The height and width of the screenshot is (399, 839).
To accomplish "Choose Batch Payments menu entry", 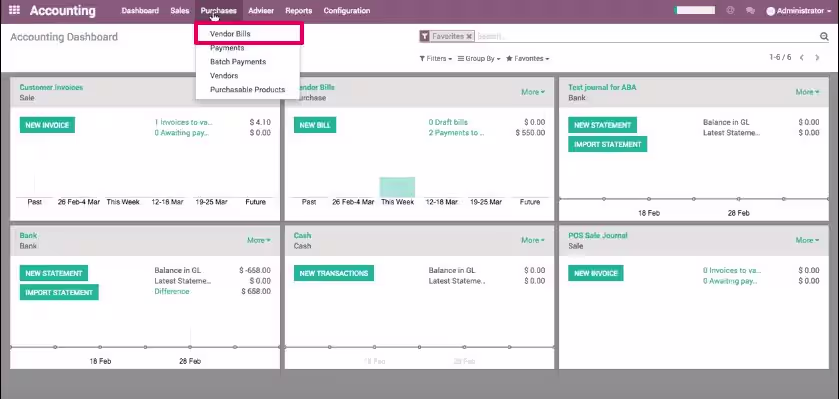I will coord(238,62).
